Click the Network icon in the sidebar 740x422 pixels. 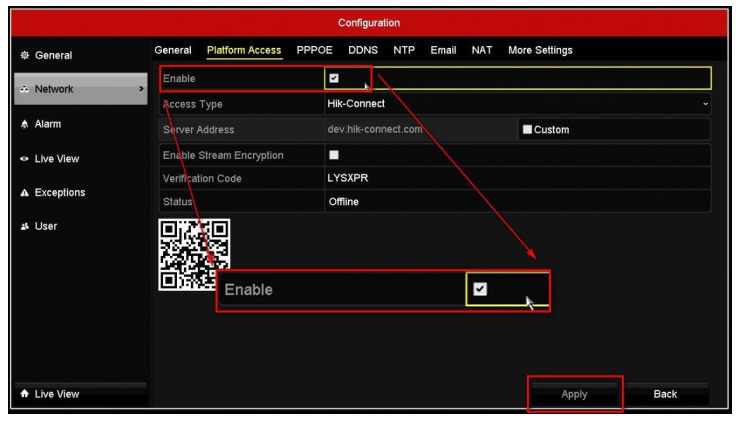point(25,89)
